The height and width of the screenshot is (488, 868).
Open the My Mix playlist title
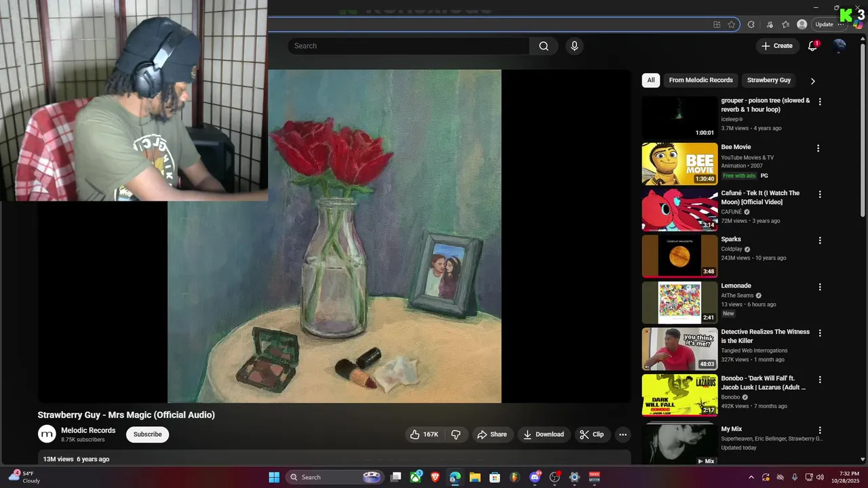732,429
